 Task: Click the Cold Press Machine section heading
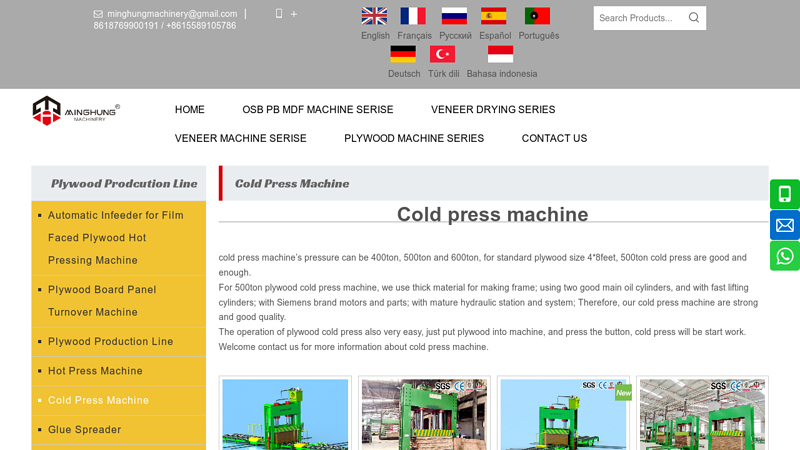coord(292,184)
